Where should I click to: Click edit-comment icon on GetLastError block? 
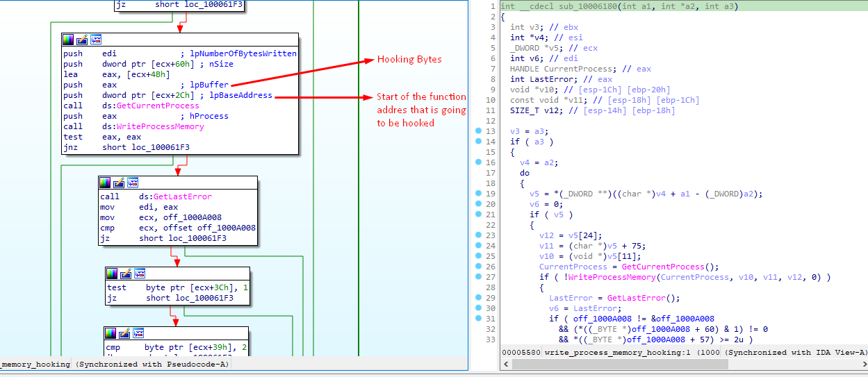[x=119, y=183]
